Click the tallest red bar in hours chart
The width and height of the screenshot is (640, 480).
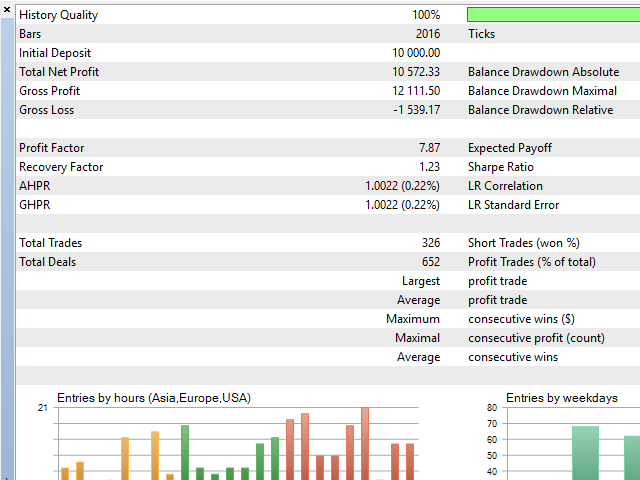click(x=365, y=443)
